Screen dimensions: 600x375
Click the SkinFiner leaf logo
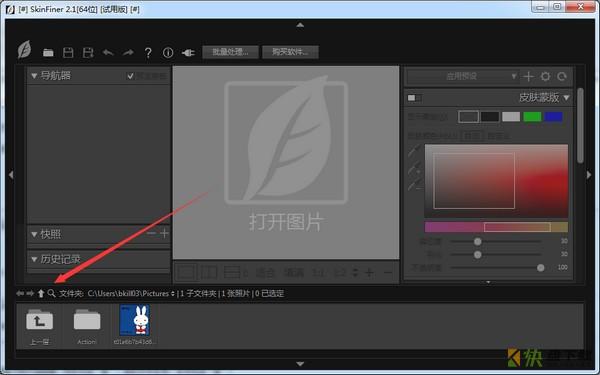(24, 50)
